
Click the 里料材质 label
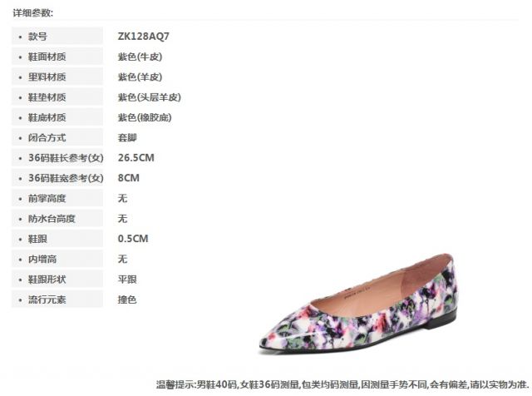click(x=47, y=77)
